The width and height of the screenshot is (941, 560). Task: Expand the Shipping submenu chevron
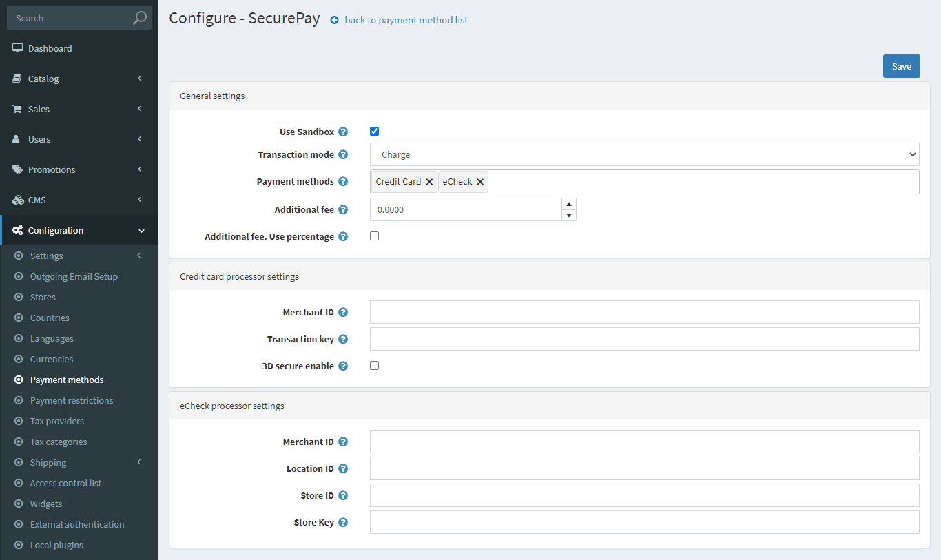[139, 462]
